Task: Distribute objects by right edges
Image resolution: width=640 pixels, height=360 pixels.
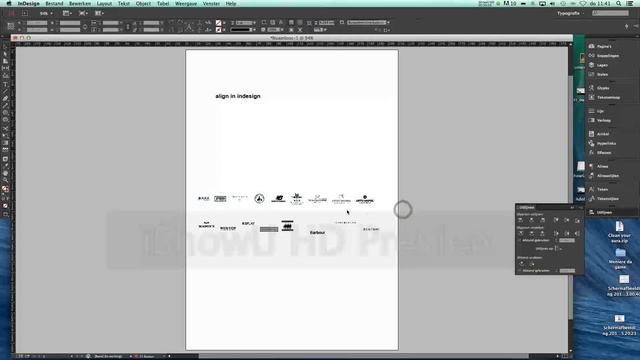Action: pyautogui.click(x=577, y=233)
